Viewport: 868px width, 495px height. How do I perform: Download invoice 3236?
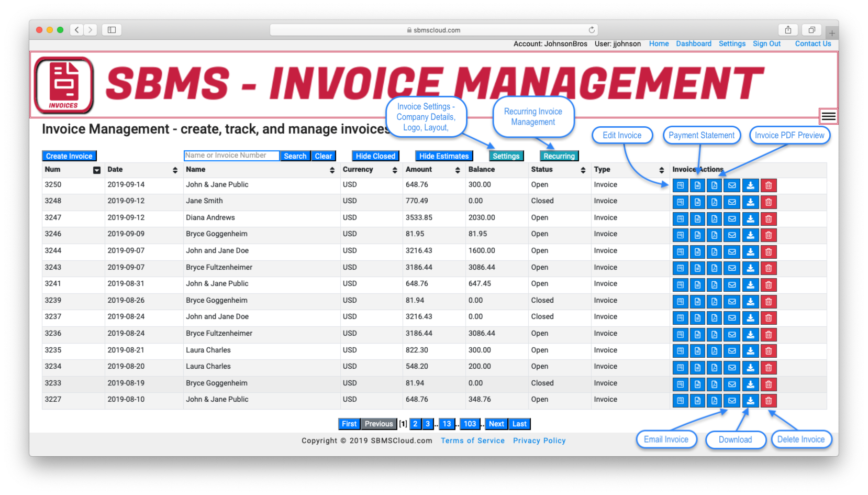click(750, 335)
